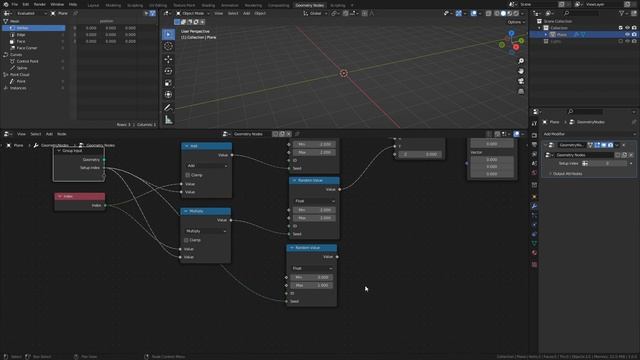Select the Rotate tool in the viewport toolbar

(168, 71)
